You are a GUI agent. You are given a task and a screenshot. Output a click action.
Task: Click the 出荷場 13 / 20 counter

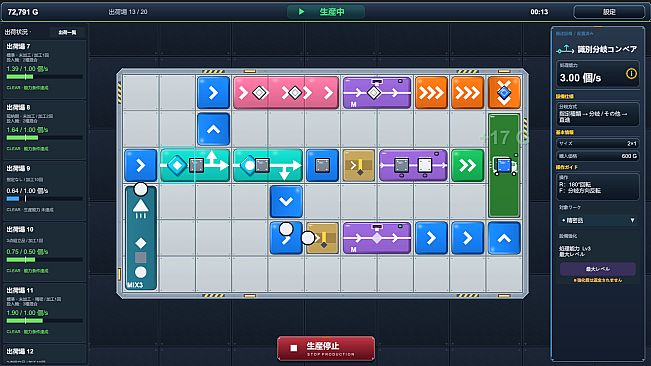click(x=128, y=12)
